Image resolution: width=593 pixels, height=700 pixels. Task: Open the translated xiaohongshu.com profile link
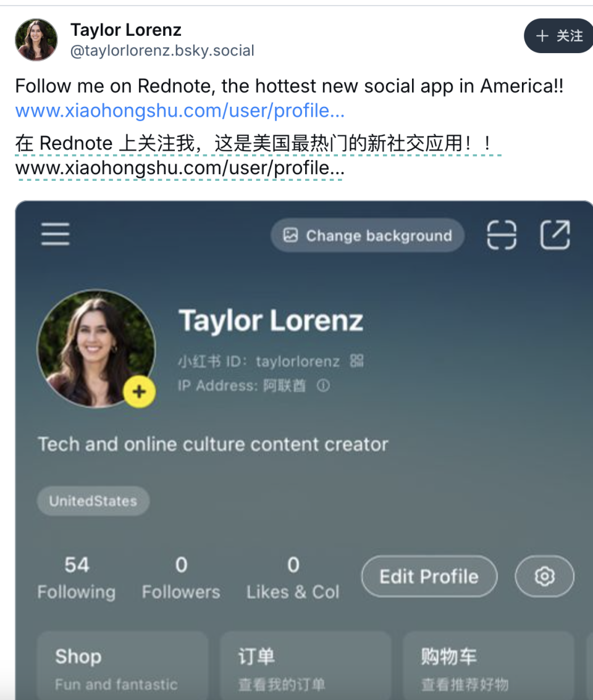pyautogui.click(x=180, y=168)
